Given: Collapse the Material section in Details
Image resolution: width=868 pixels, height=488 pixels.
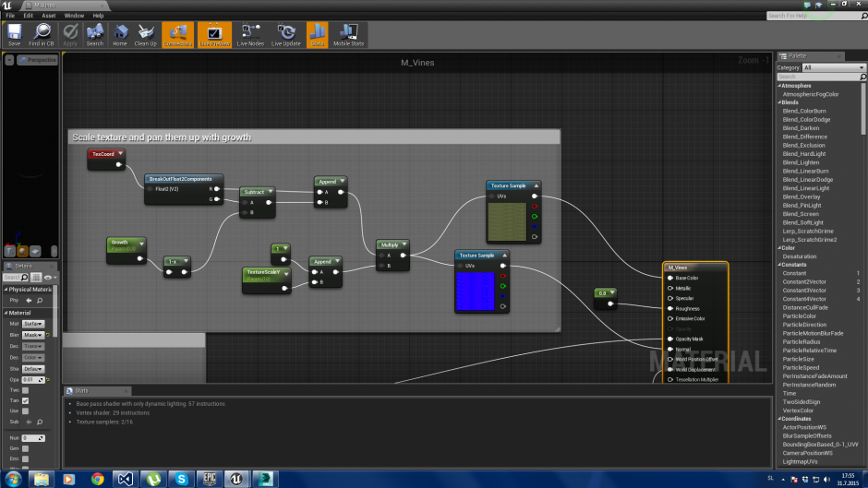Looking at the screenshot, I should pyautogui.click(x=6, y=313).
